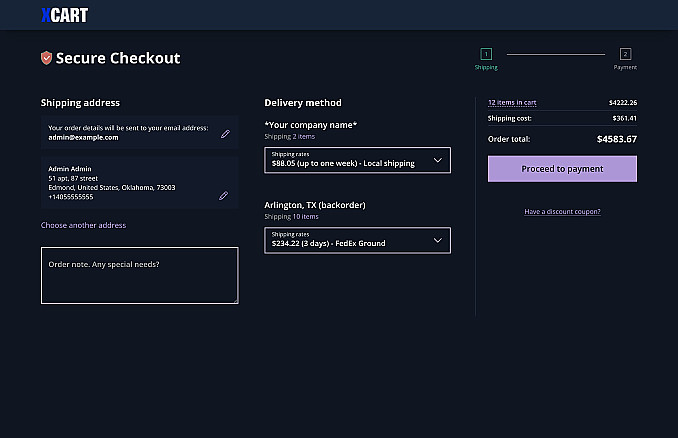Click the Order total amount $4583.67
This screenshot has width=678, height=438.
[x=616, y=139]
